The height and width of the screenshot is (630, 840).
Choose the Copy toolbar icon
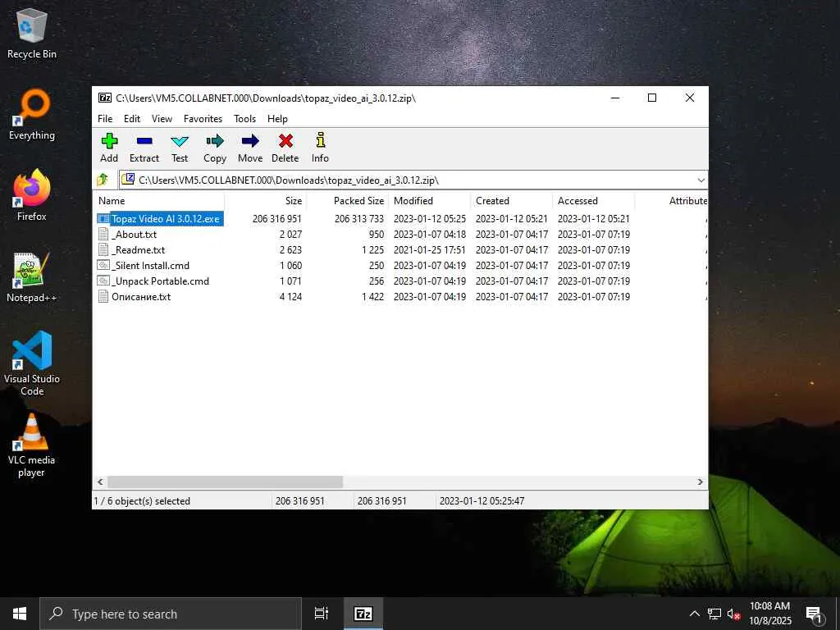click(x=215, y=141)
